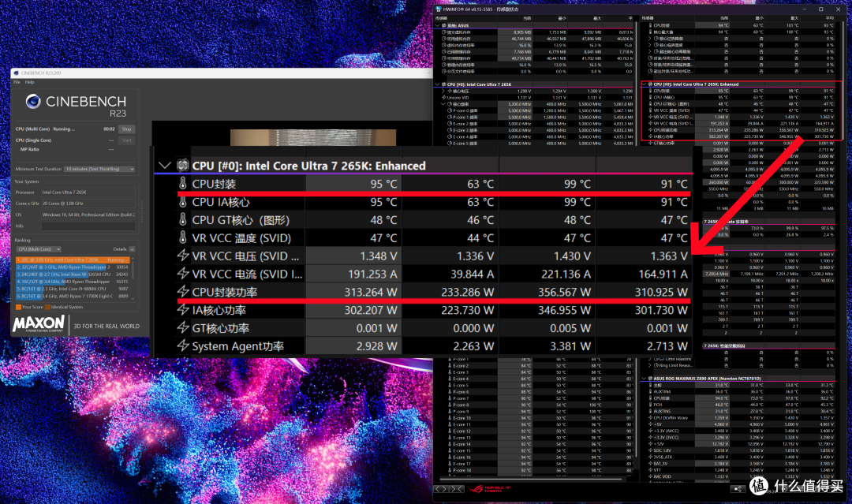Click the orange Your Score color swatch

pyautogui.click(x=18, y=307)
